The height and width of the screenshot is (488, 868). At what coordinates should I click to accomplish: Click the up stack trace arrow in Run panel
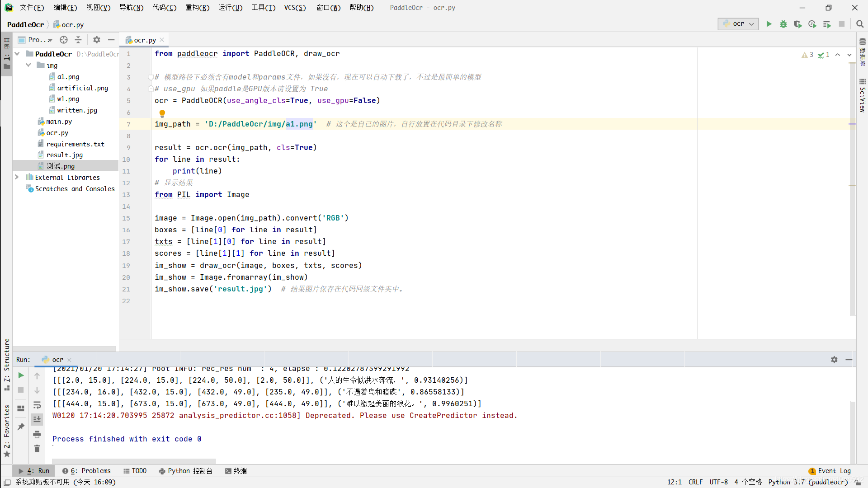pos(37,375)
